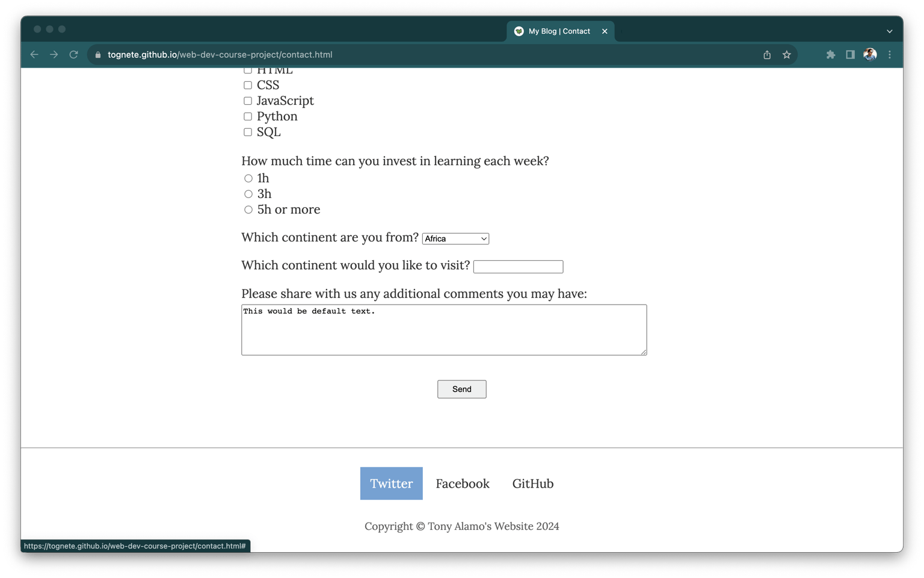Reload the page with the refresh icon
This screenshot has height=578, width=924.
click(x=74, y=55)
